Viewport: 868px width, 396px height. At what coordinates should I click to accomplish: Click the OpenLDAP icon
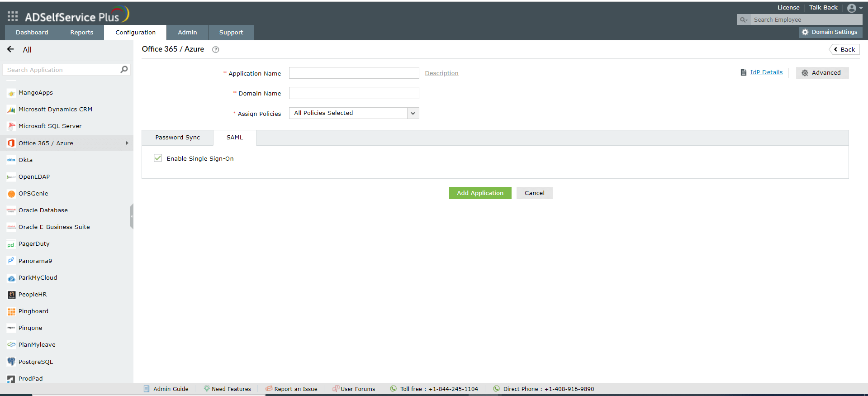pos(11,177)
